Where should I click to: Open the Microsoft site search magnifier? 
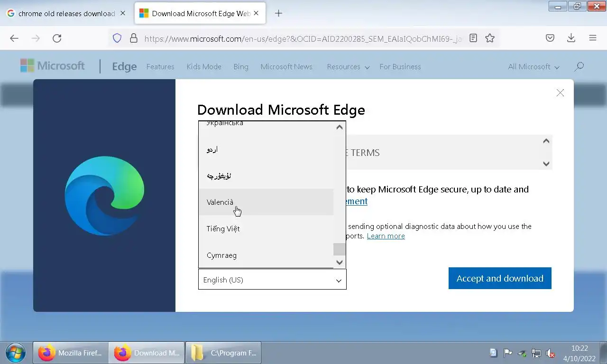click(x=579, y=67)
